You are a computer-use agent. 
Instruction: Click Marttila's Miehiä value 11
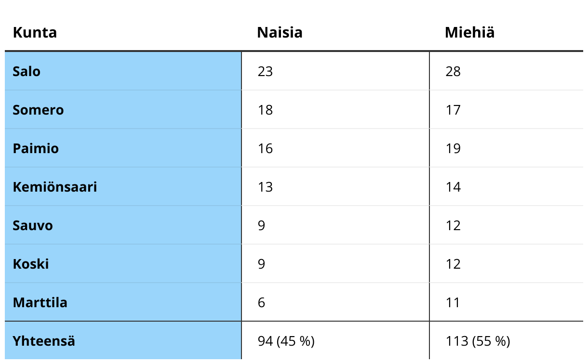[453, 302]
